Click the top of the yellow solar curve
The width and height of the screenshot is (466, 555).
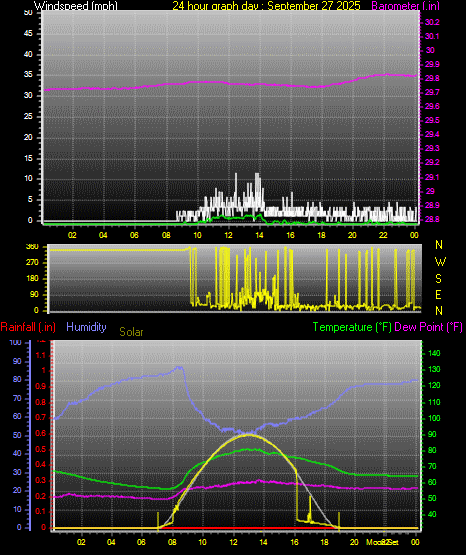pos(248,435)
